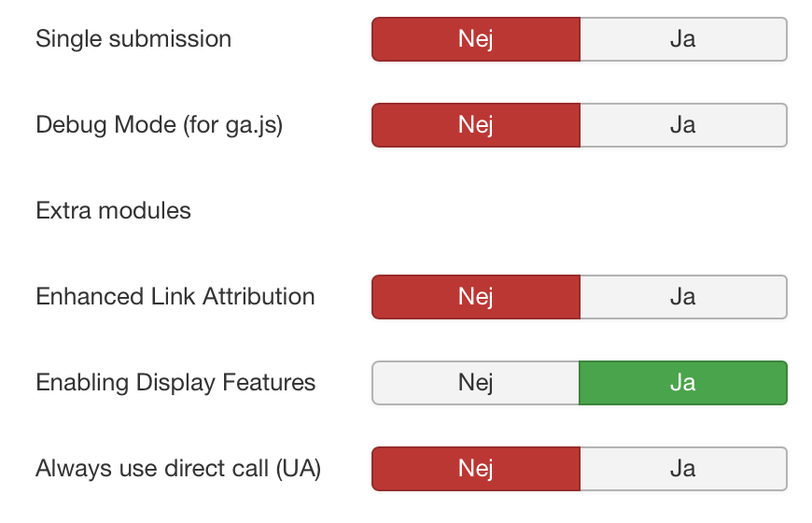Pick Ja for Always use direct call
The image size is (812, 523).
(682, 469)
